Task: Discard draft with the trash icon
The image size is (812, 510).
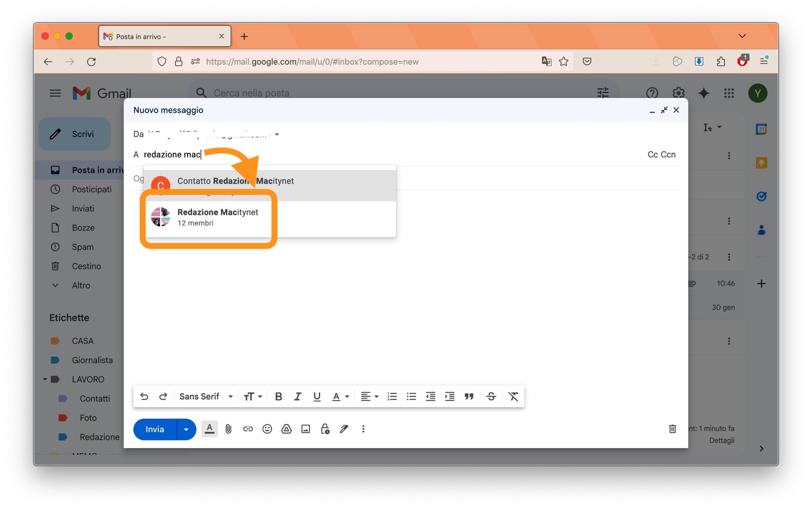Action: (x=672, y=429)
